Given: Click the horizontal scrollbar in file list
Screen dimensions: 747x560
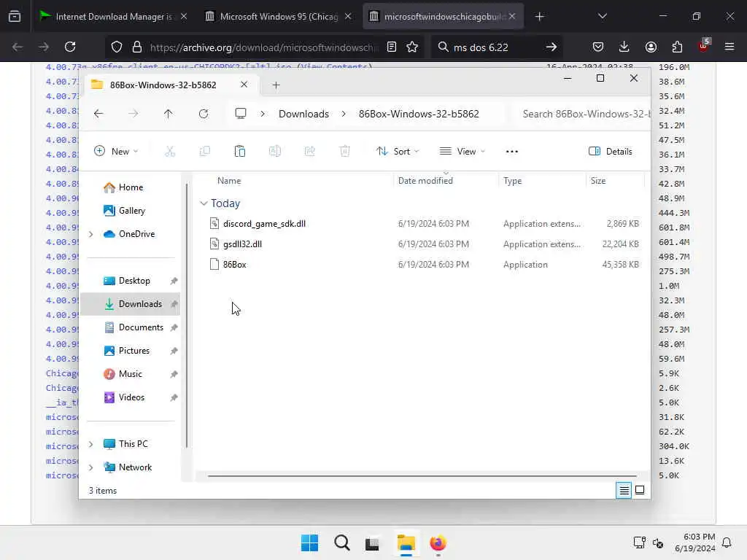Looking at the screenshot, I should point(422,475).
